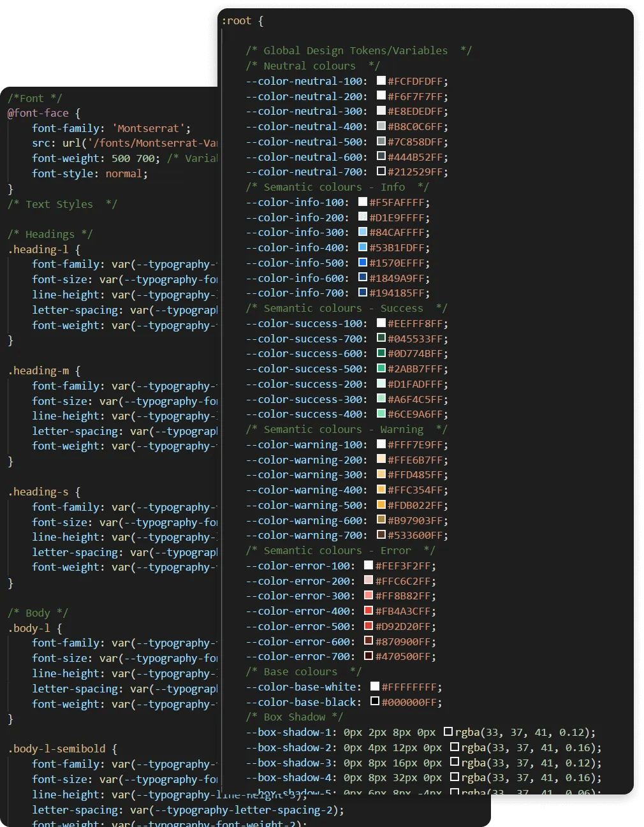Click the swatch for --color-error-500
This screenshot has width=644, height=827.
point(369,626)
